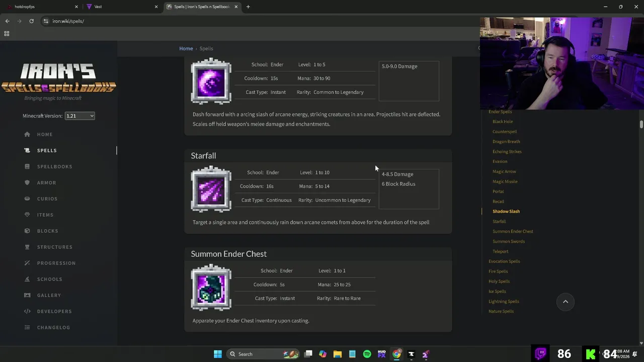Click the Twitch overlay icon
The height and width of the screenshot is (362, 644).
point(541,353)
